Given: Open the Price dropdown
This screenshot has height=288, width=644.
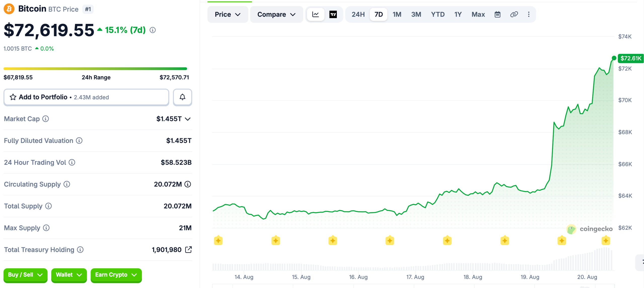Looking at the screenshot, I should (228, 14).
